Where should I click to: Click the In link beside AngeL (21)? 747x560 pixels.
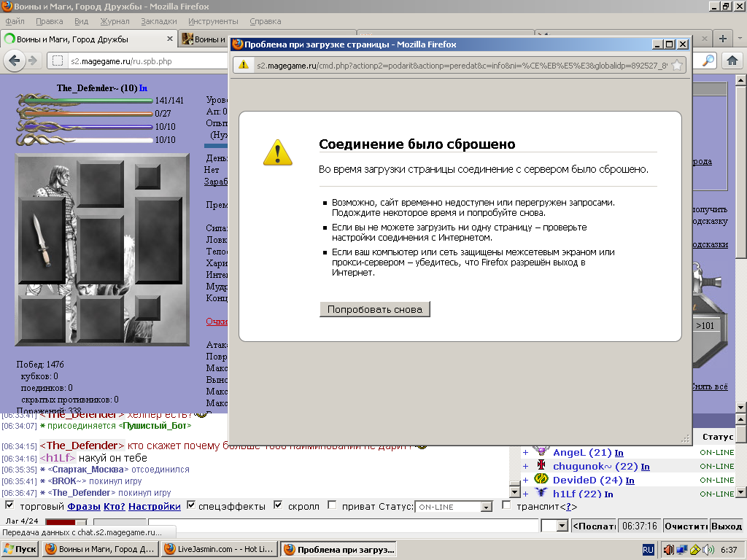pos(619,453)
